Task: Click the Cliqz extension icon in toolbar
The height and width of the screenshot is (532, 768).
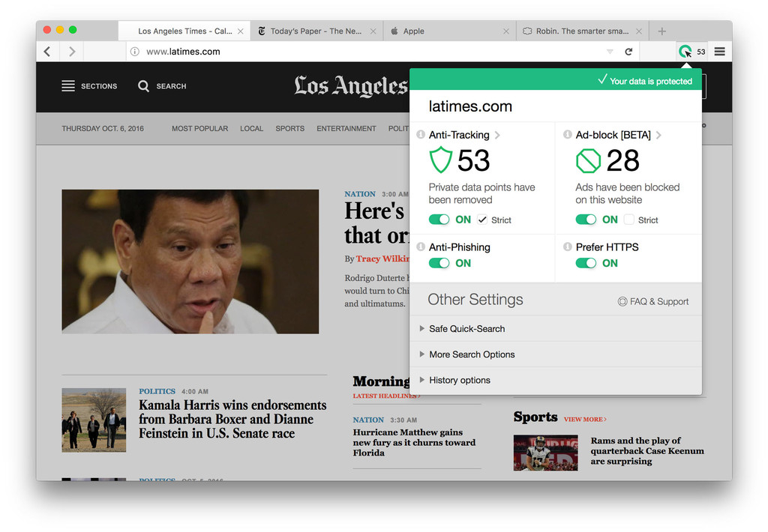Action: [x=685, y=52]
